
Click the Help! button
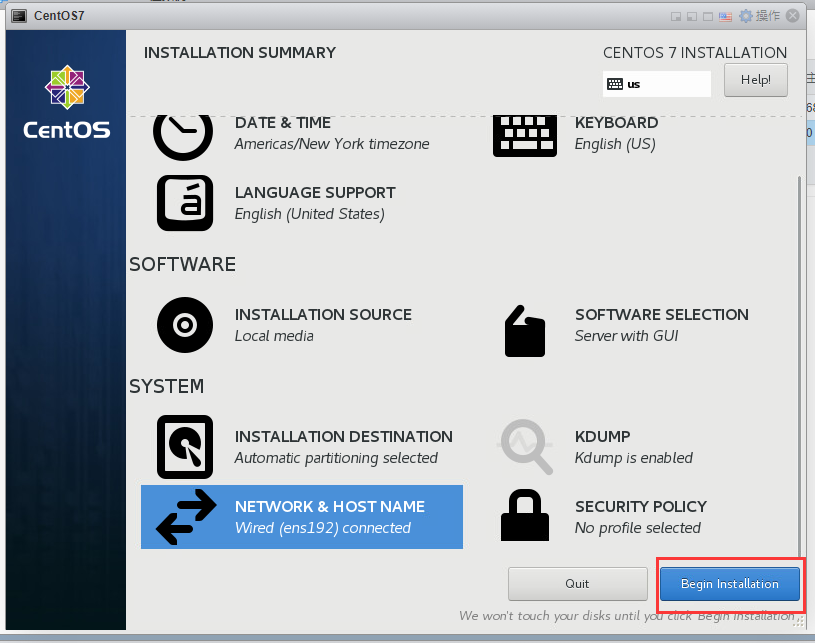[756, 80]
